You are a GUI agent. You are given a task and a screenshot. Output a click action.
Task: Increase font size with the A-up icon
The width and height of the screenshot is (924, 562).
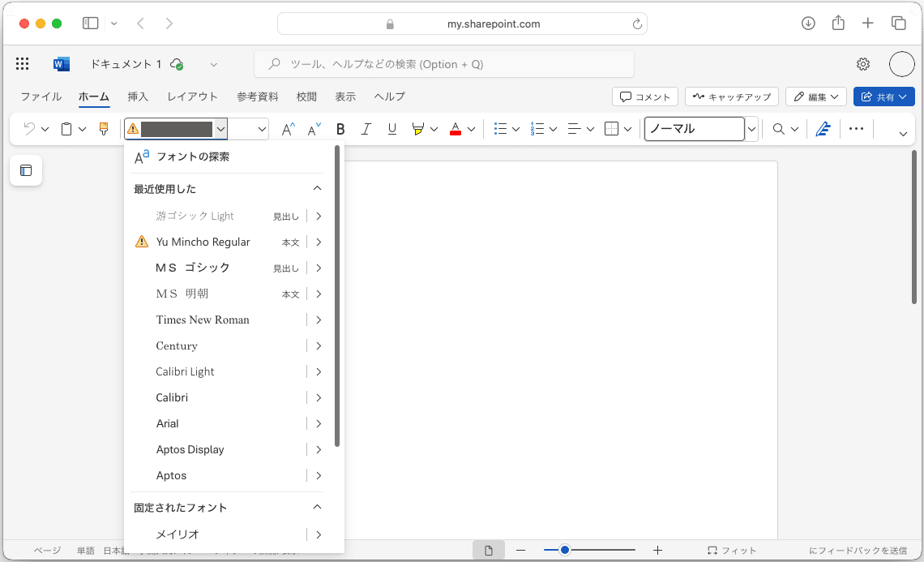(289, 129)
